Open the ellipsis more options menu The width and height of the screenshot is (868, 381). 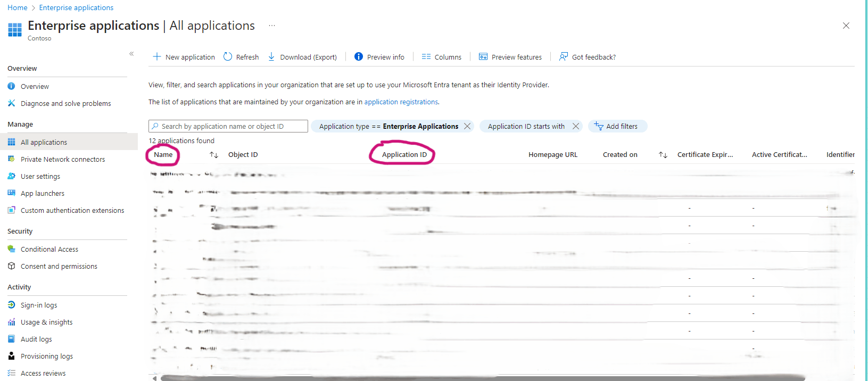(x=272, y=26)
